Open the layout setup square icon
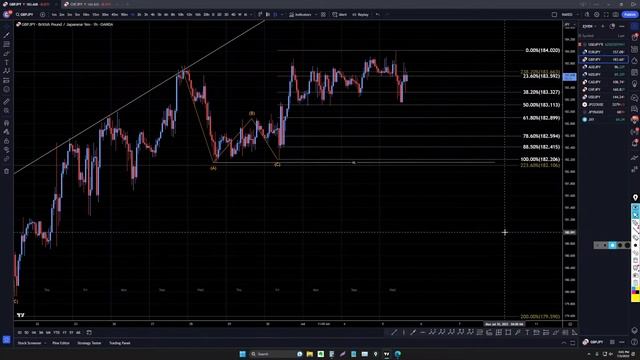The width and height of the screenshot is (640, 360). coord(554,15)
